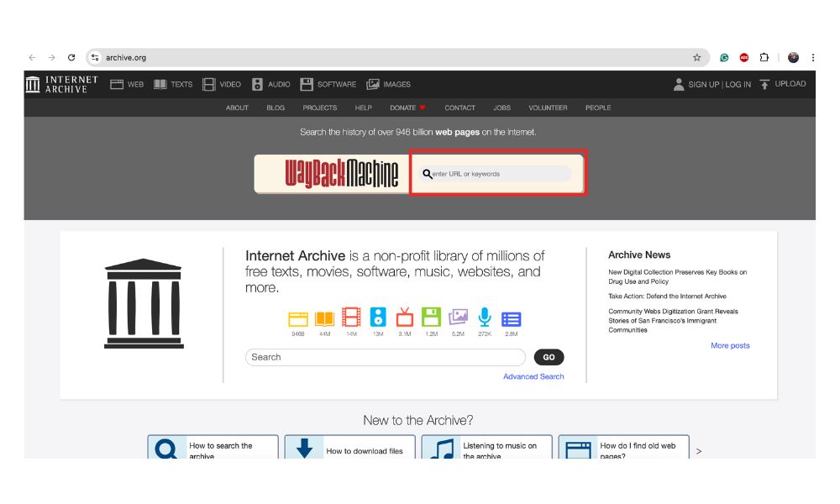Image resolution: width=840 pixels, height=504 pixels.
Task: View More posts in Archive News
Action: [730, 344]
